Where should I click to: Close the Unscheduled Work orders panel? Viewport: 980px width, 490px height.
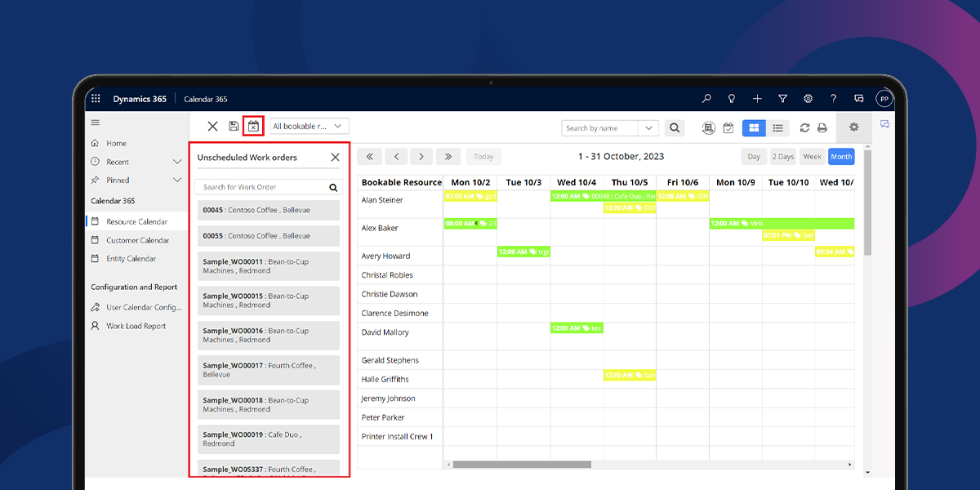[335, 158]
